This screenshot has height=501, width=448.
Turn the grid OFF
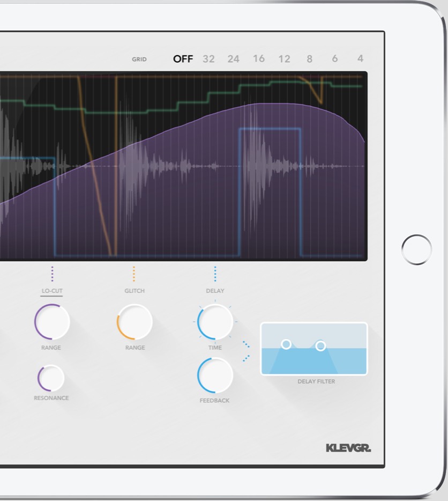[x=183, y=58]
